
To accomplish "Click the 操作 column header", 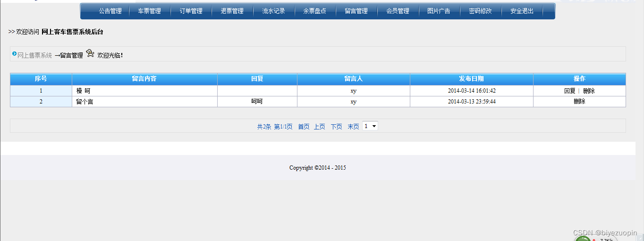I will [579, 79].
